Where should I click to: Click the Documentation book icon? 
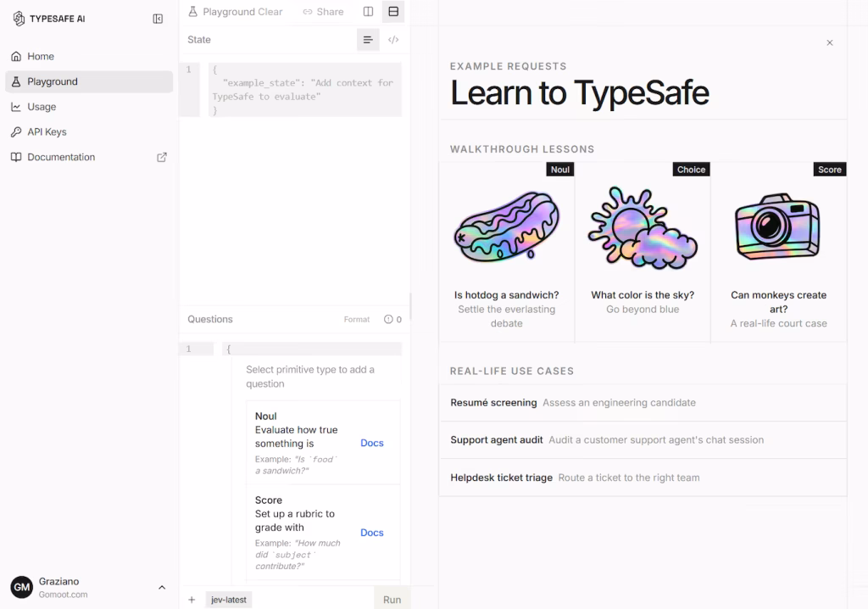(16, 157)
